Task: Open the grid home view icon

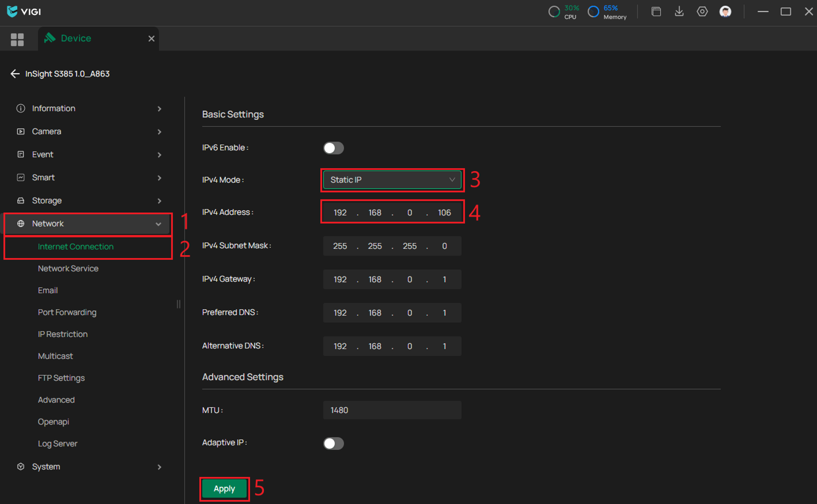Action: pyautogui.click(x=17, y=39)
